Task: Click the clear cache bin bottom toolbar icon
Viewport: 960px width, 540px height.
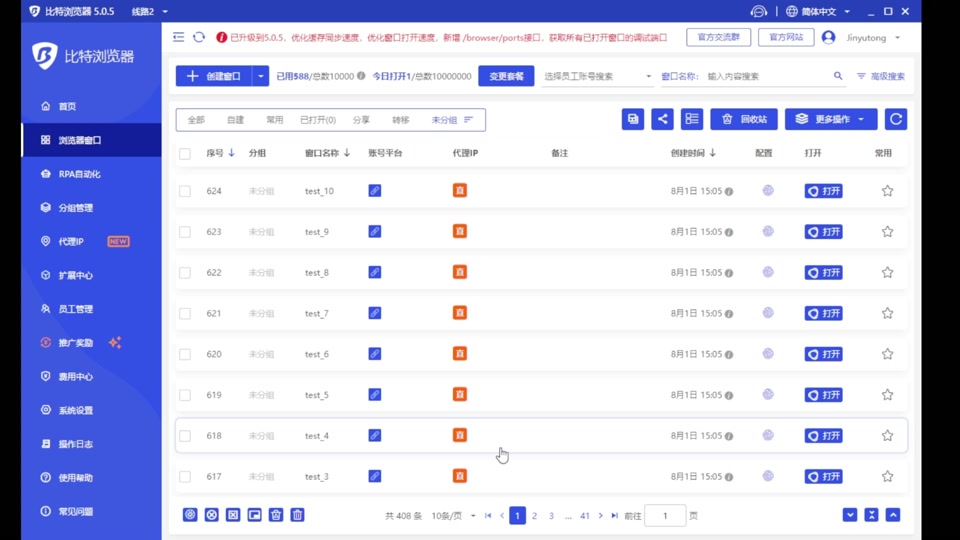Action: point(276,515)
